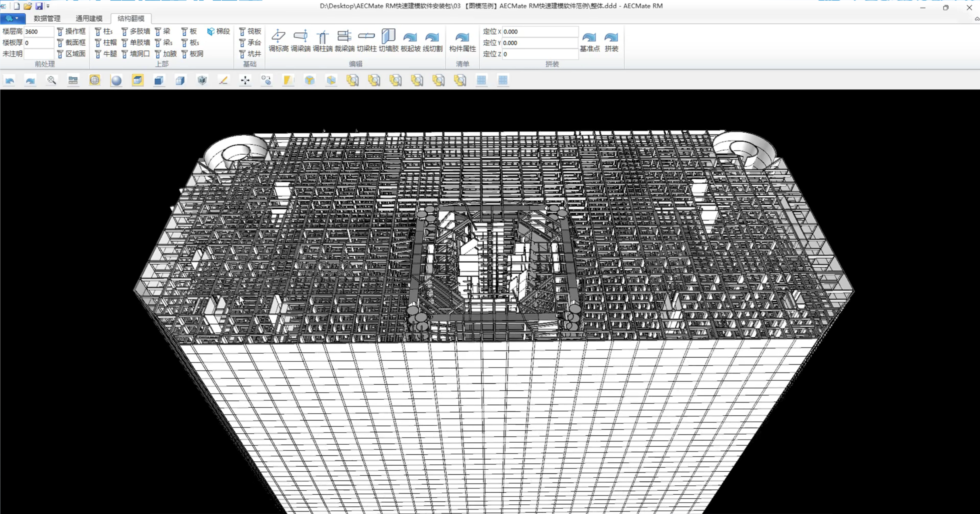Image resolution: width=980 pixels, height=514 pixels.
Task: Click the 多肢墙 multi-limb wall button
Action: pos(136,31)
